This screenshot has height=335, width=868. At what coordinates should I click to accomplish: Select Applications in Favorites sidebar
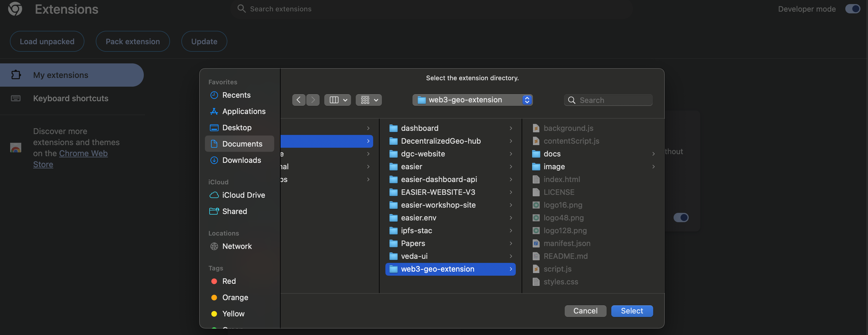pyautogui.click(x=240, y=111)
